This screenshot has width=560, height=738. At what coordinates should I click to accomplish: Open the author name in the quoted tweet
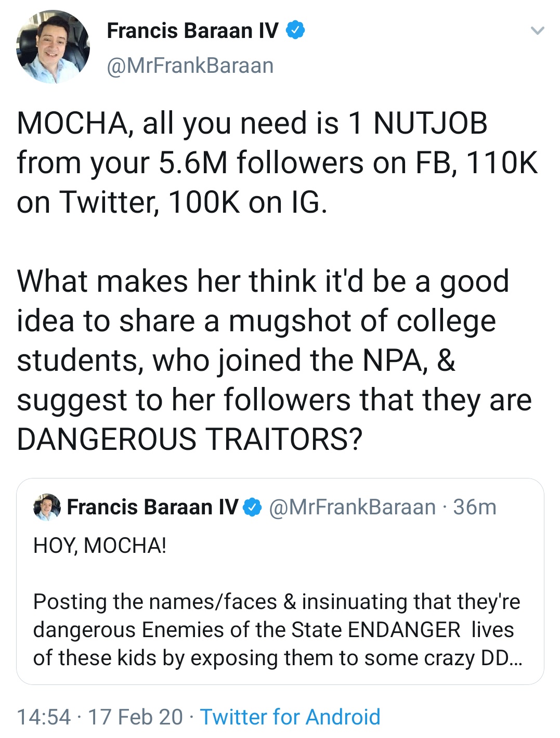tap(152, 507)
